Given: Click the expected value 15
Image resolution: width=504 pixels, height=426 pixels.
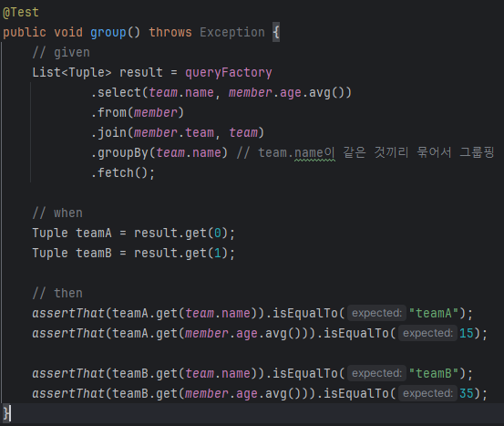Looking at the screenshot, I should (467, 333).
